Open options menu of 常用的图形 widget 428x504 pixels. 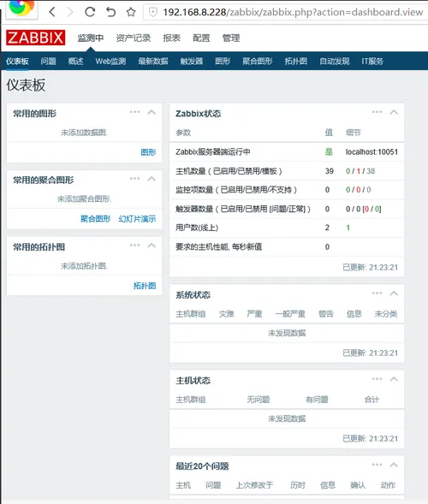click(x=134, y=112)
